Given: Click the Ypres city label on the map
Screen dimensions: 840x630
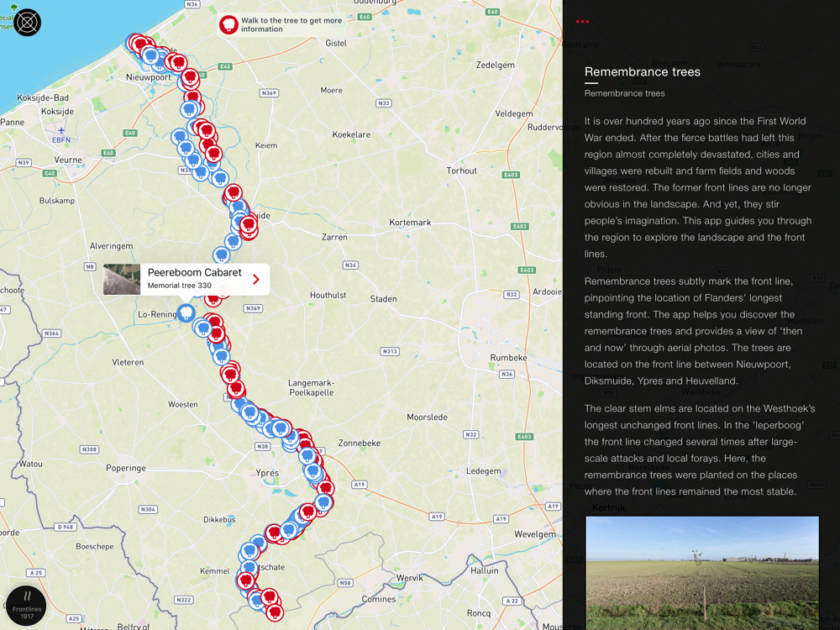Looking at the screenshot, I should click(x=267, y=473).
